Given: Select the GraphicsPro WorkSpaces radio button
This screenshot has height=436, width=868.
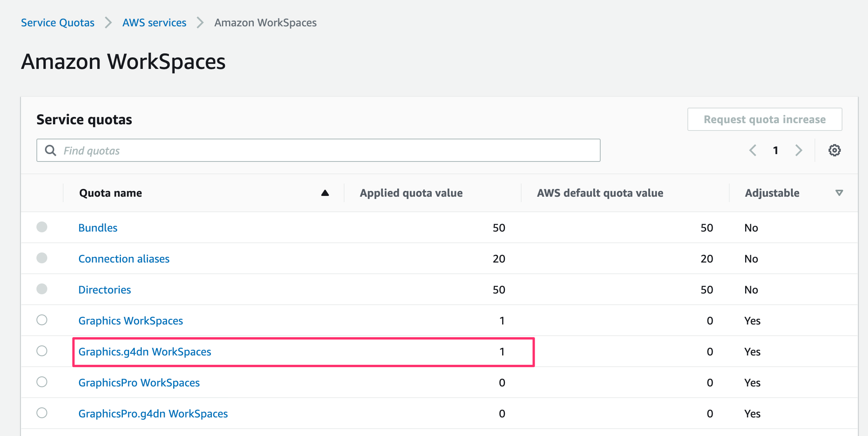Looking at the screenshot, I should coord(42,382).
